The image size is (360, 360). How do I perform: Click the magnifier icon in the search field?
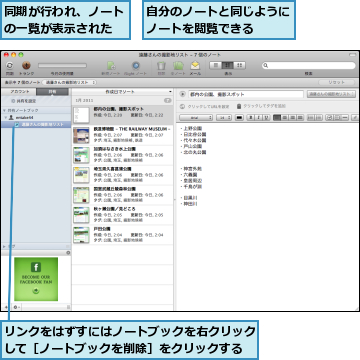click(x=266, y=66)
